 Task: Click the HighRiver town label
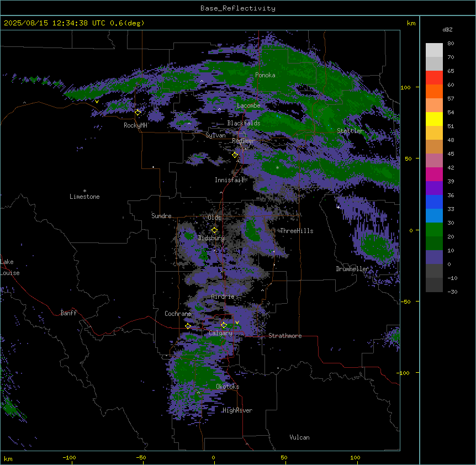click(x=237, y=410)
